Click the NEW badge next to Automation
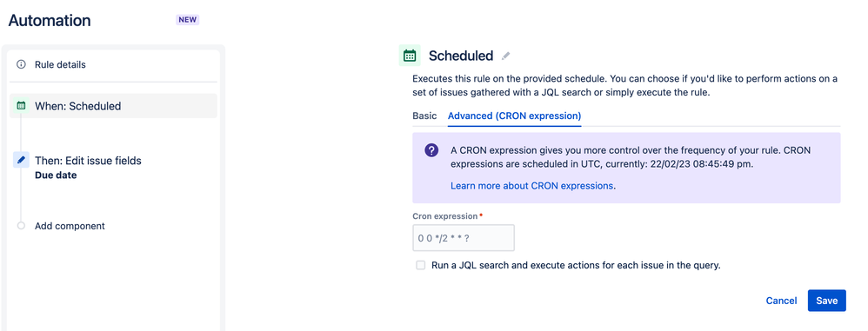This screenshot has width=868, height=331. click(188, 20)
